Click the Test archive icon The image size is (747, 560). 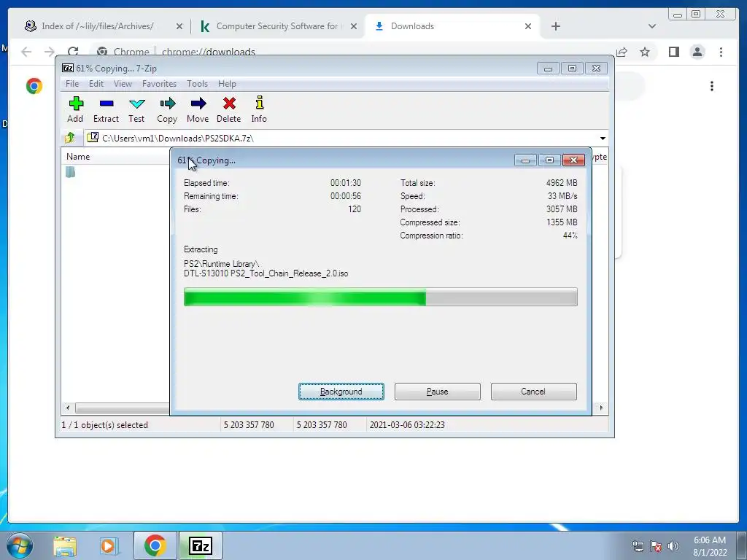pos(136,109)
